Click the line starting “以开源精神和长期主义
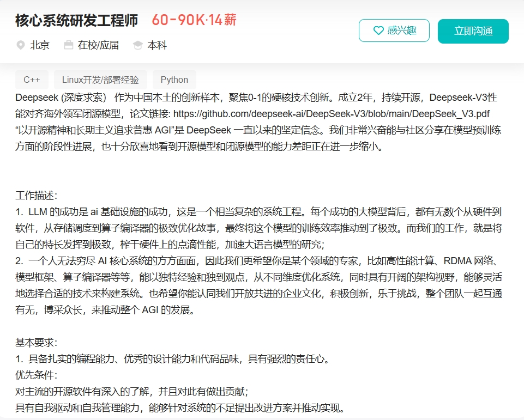 pyautogui.click(x=258, y=130)
